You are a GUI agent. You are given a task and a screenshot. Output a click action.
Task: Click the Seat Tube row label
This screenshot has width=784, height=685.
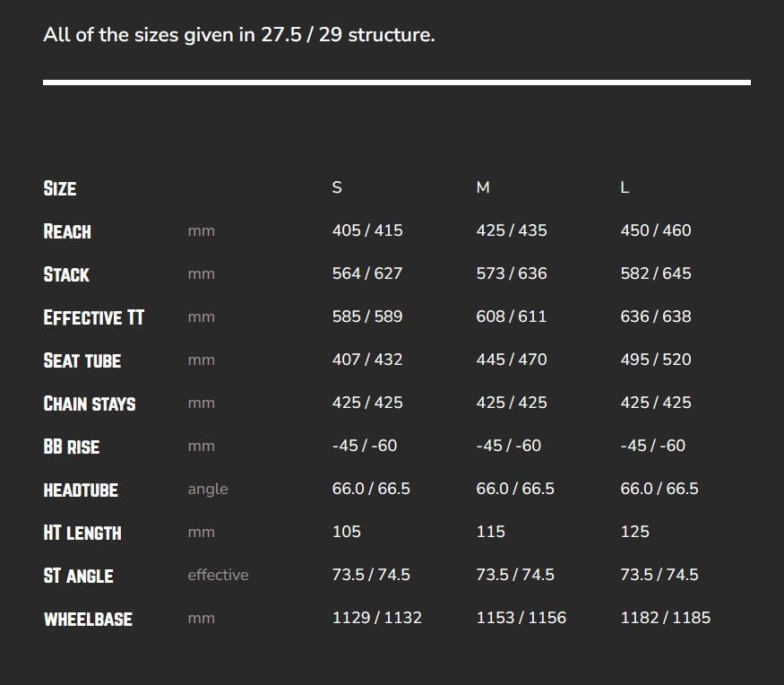tap(82, 360)
